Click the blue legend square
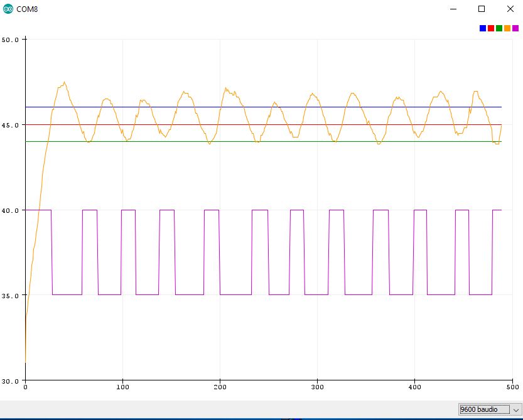This screenshot has width=523, height=420. click(483, 28)
